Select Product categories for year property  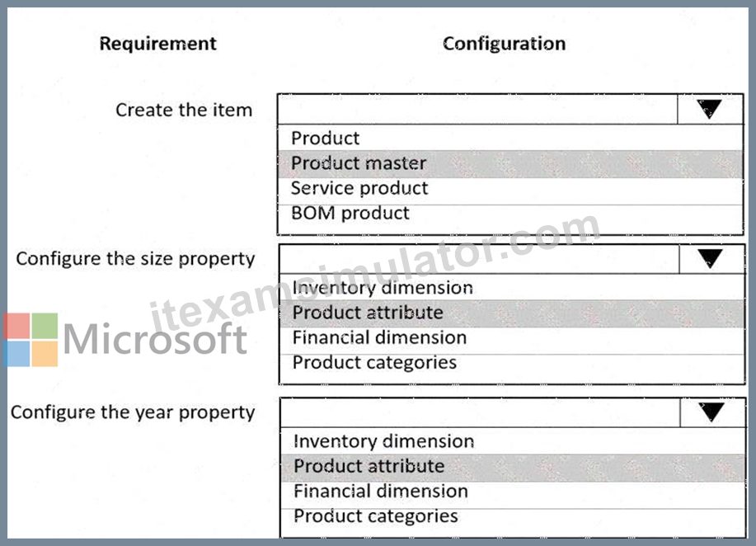click(x=513, y=517)
